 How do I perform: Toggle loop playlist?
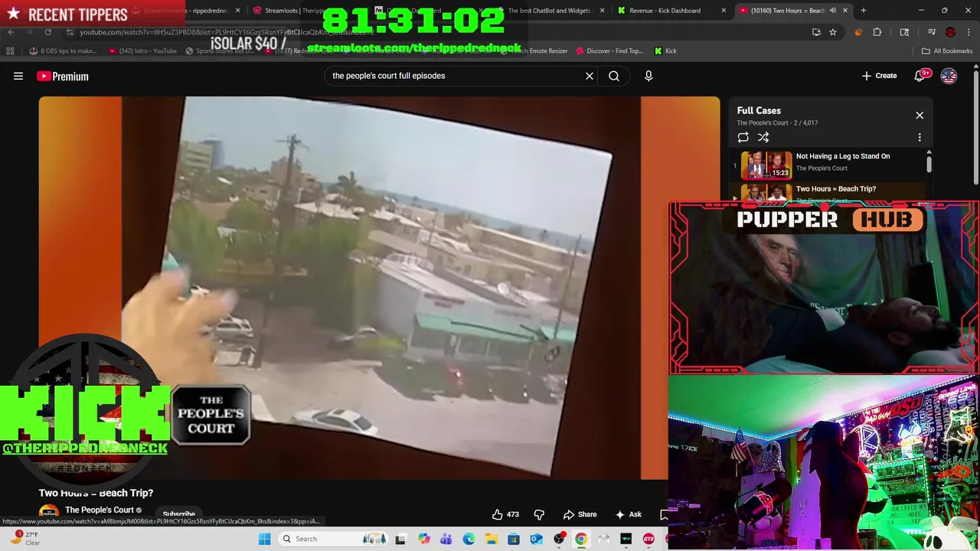click(743, 137)
